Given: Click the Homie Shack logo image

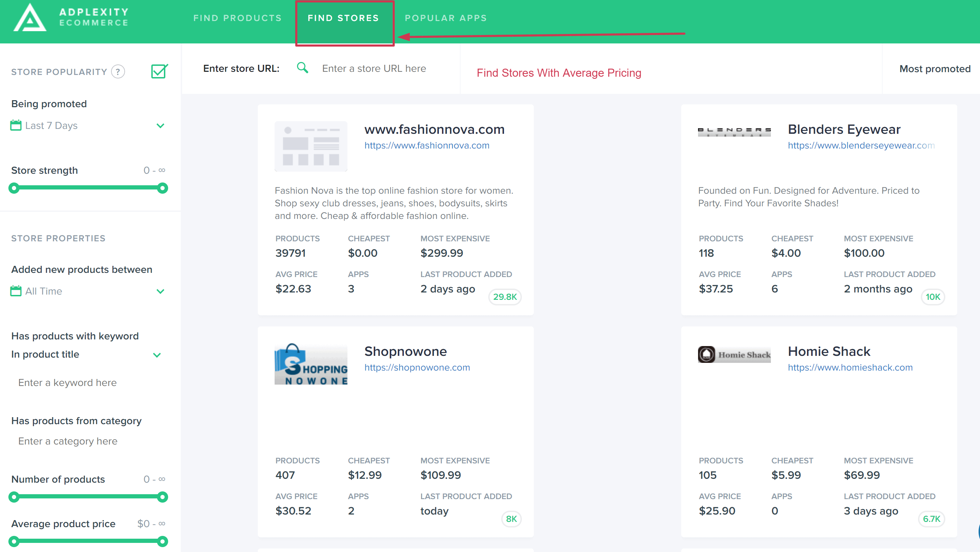Looking at the screenshot, I should coord(734,354).
